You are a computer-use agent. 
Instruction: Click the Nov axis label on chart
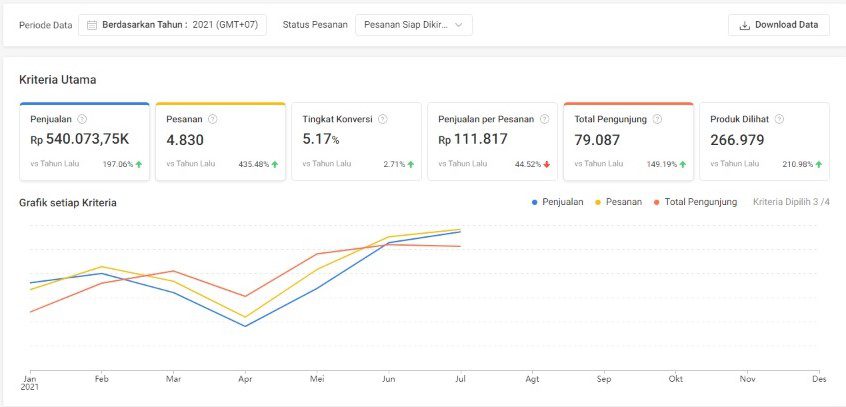pyautogui.click(x=747, y=379)
